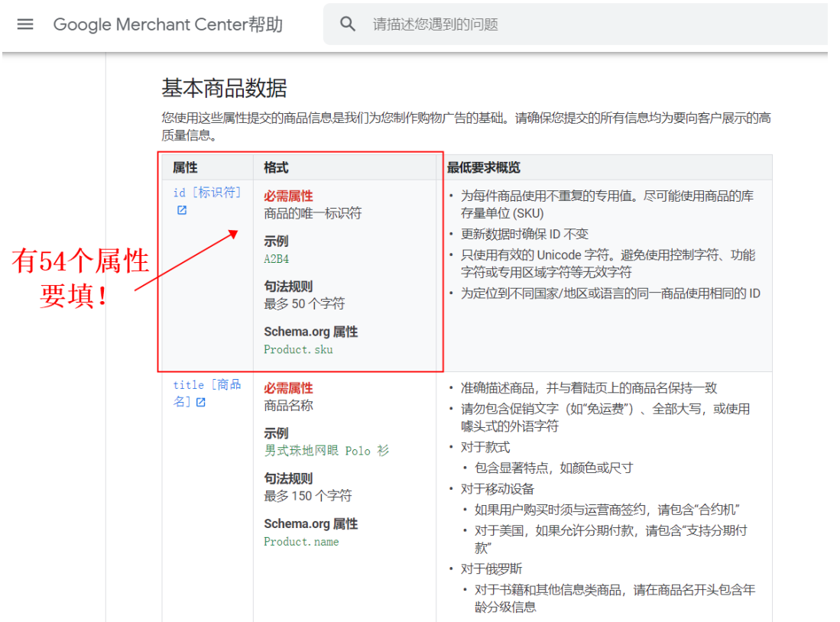Click the 最多 150 个字符 syntax rule
840x622 pixels.
click(308, 496)
